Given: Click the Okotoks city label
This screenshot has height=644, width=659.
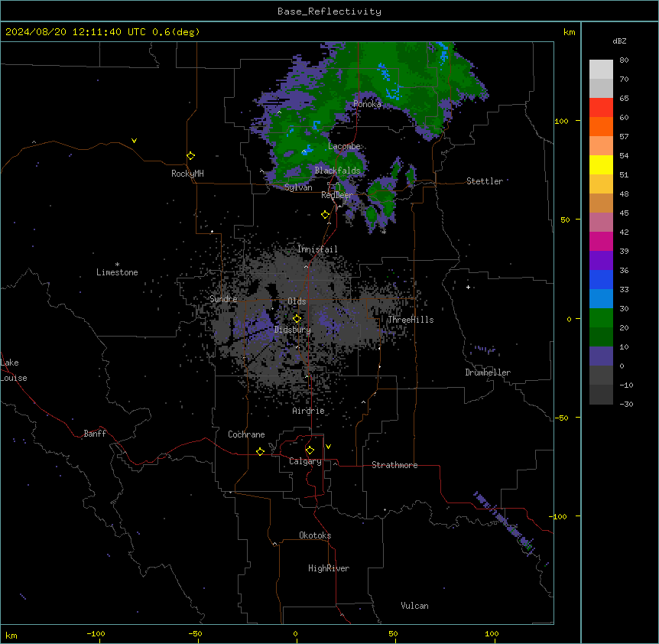Looking at the screenshot, I should pos(315,535).
